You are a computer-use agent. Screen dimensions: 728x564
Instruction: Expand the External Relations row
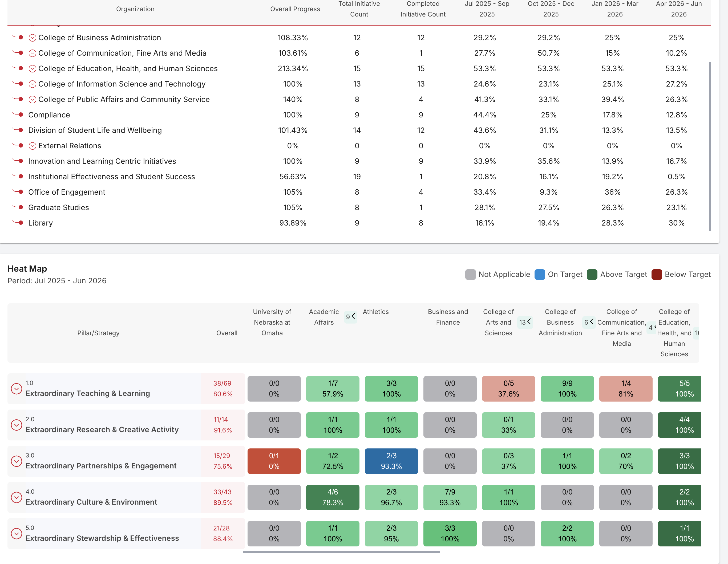click(x=32, y=146)
